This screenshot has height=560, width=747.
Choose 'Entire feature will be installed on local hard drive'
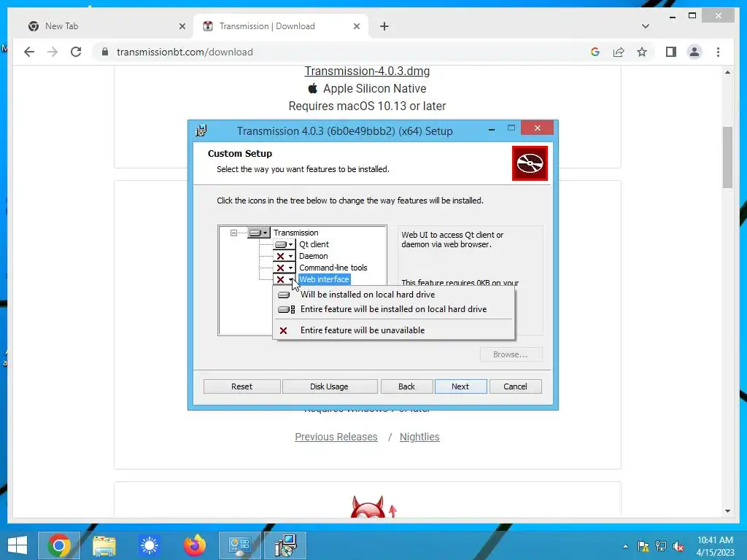(x=393, y=309)
